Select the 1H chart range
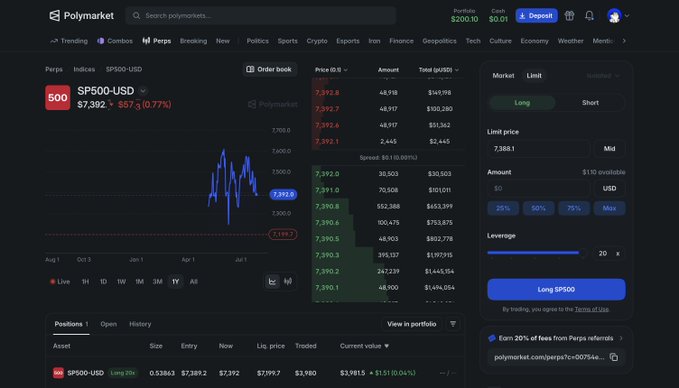 point(85,281)
